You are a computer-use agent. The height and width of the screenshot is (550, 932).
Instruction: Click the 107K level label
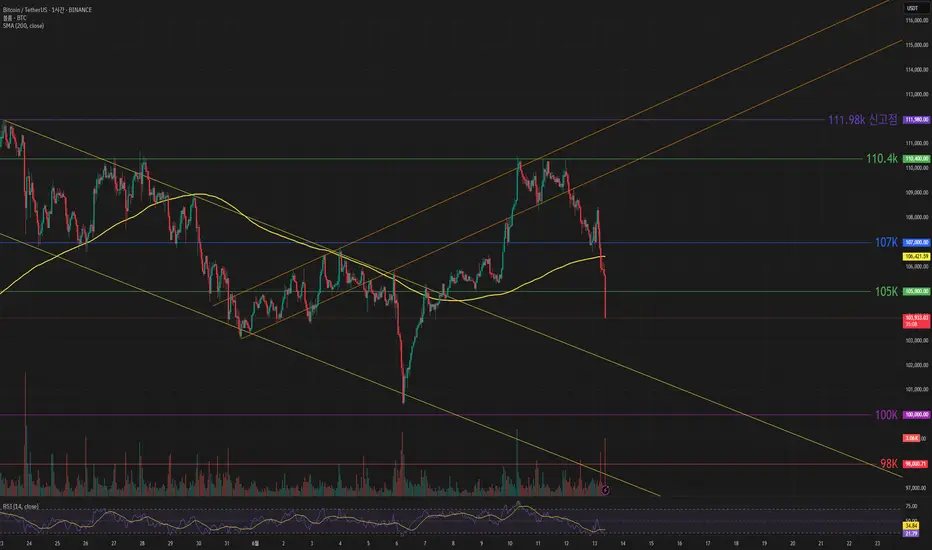[886, 242]
